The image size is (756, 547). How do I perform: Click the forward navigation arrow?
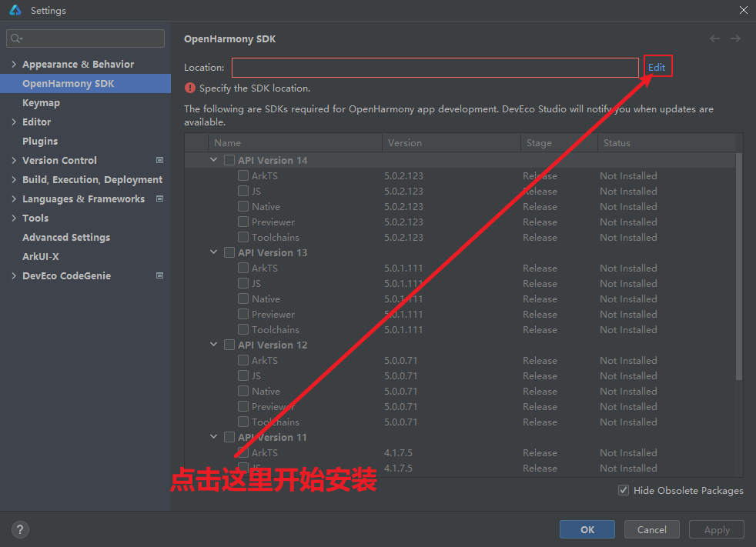(735, 38)
